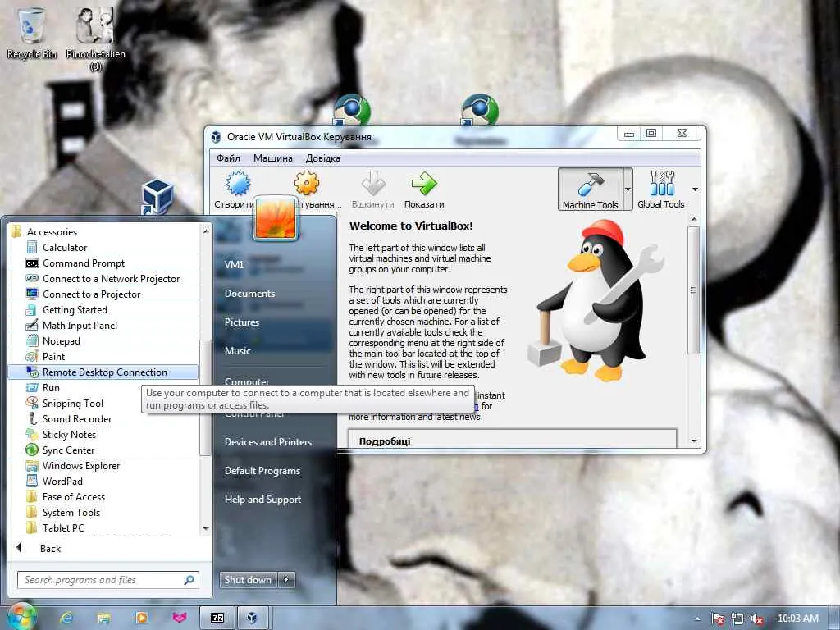Launch Paint from Accessories
The height and width of the screenshot is (630, 840).
tap(53, 356)
